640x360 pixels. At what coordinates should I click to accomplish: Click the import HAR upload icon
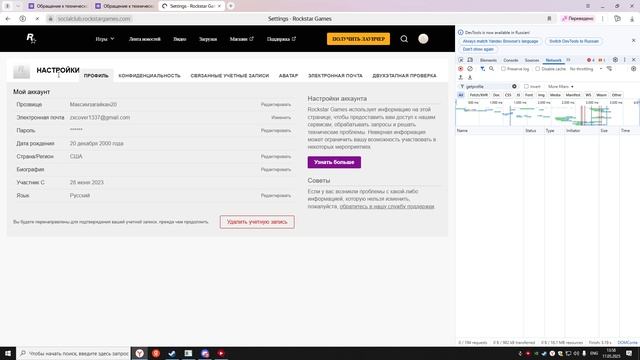coord(461,77)
